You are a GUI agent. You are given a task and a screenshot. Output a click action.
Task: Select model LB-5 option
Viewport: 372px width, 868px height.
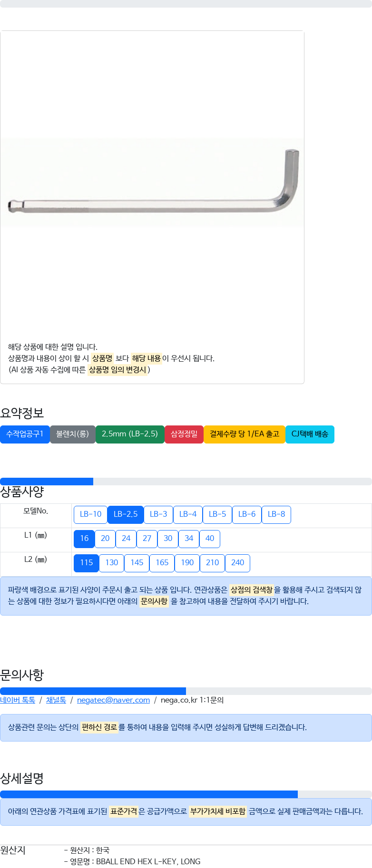pyautogui.click(x=217, y=514)
